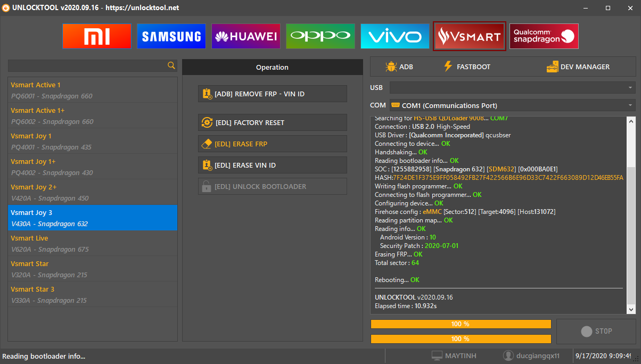Select Vsmart Star 3 V330A device

(93, 295)
